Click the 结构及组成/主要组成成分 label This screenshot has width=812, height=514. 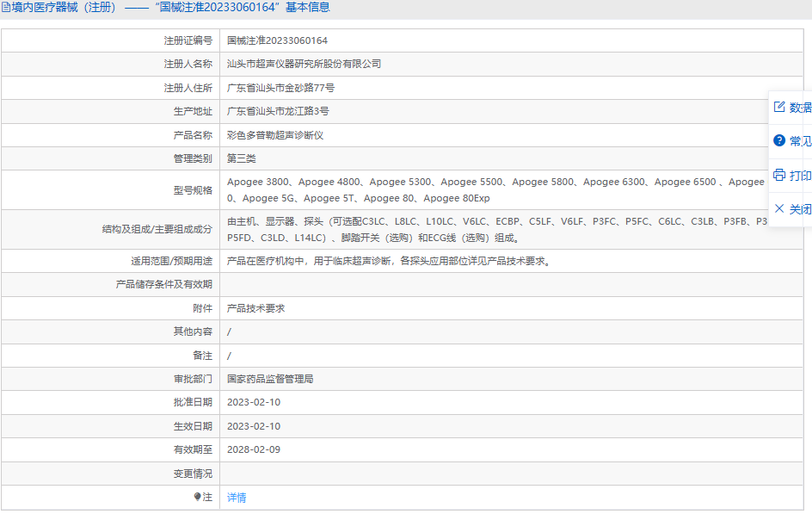pyautogui.click(x=157, y=229)
